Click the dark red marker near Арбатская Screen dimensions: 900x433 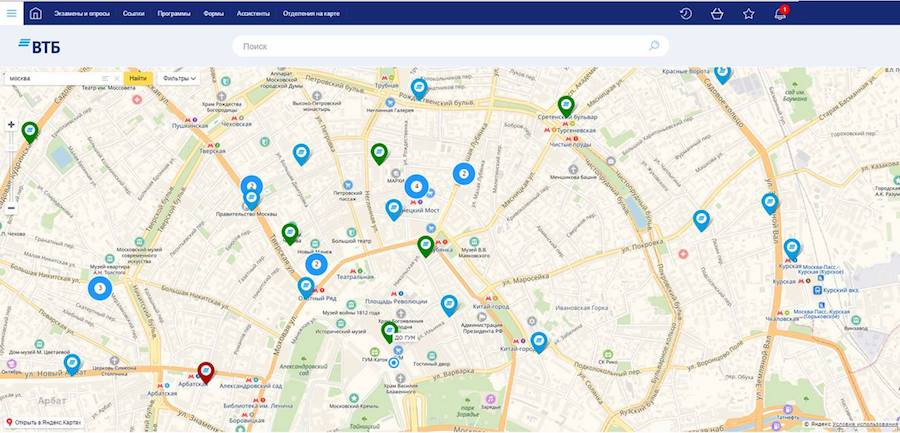tap(206, 372)
